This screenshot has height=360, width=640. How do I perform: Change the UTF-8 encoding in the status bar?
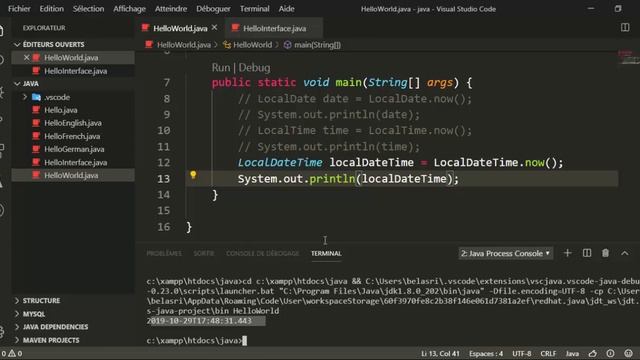522,353
